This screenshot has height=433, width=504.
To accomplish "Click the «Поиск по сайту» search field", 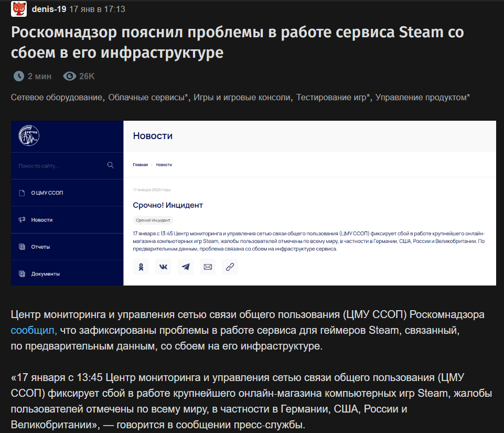I will pyautogui.click(x=61, y=166).
